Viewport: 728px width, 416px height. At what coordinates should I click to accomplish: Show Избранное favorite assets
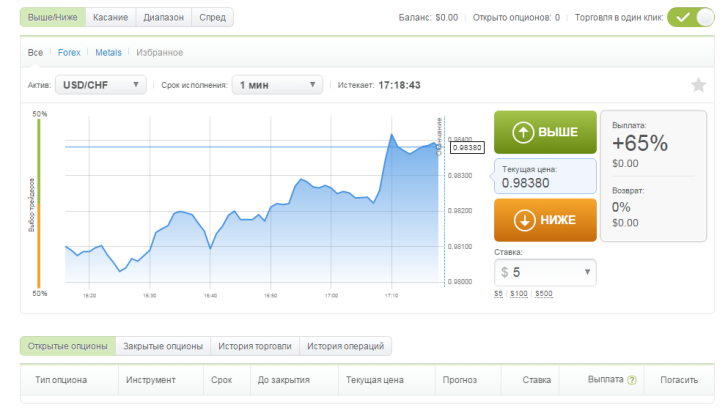point(158,52)
